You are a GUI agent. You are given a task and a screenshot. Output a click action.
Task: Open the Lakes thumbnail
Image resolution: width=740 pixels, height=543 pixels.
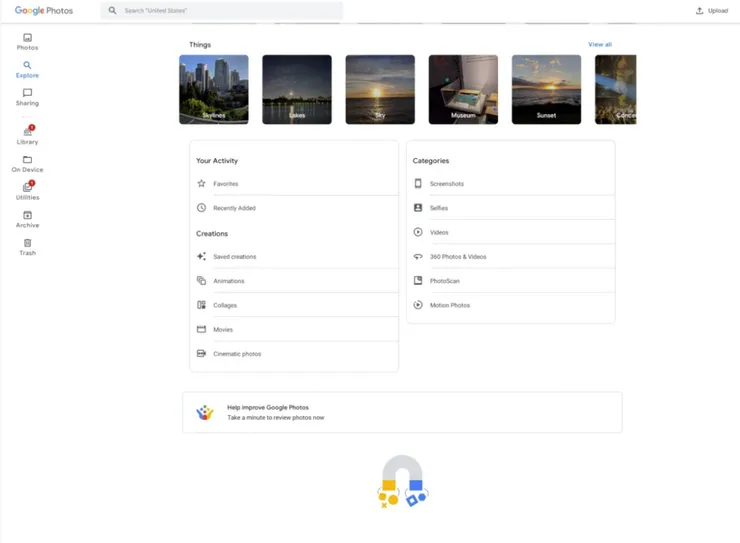point(297,90)
